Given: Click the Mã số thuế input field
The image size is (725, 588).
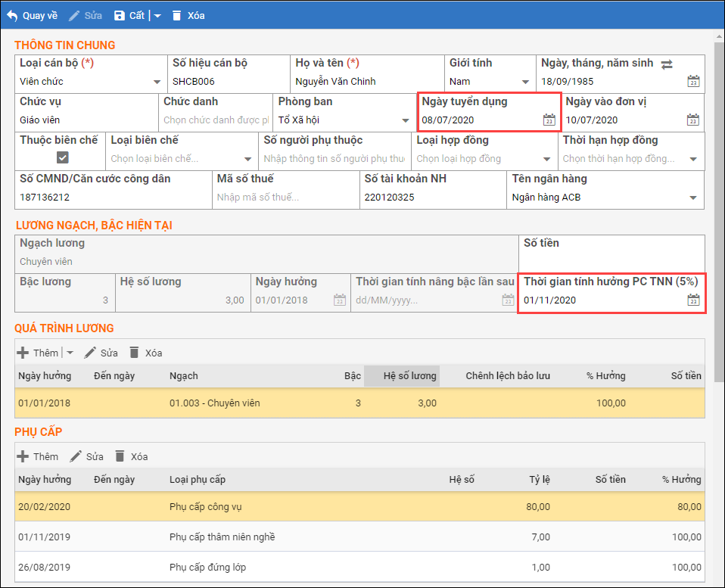Looking at the screenshot, I should click(x=285, y=198).
